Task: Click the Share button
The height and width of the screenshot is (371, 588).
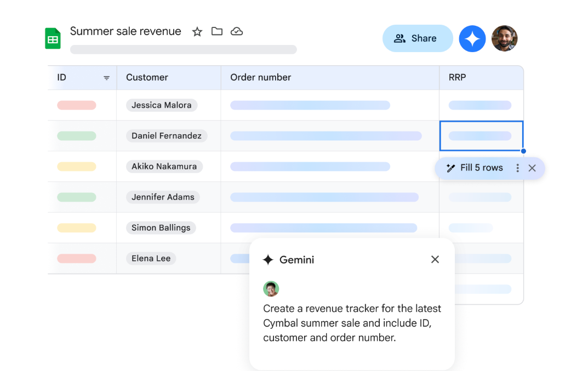Action: tap(418, 38)
